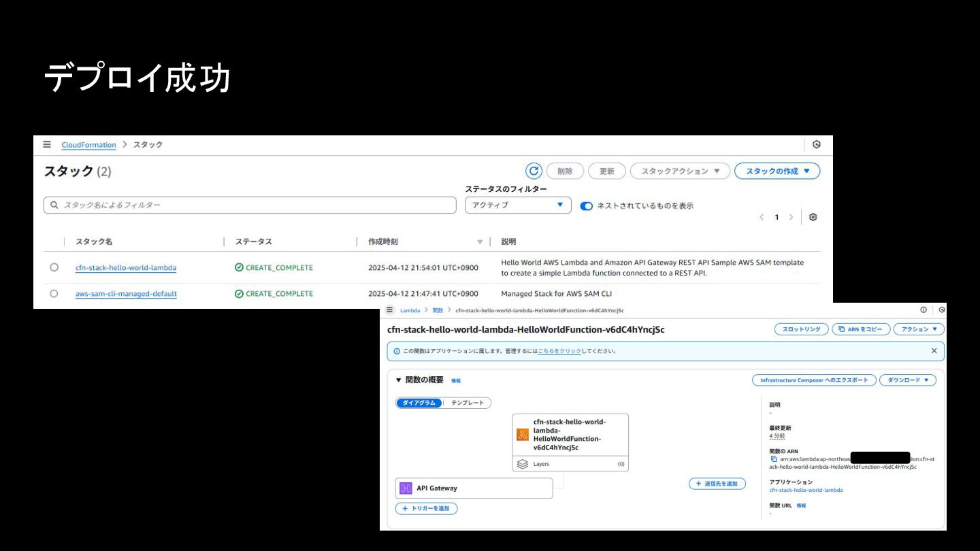Click page number 1 in stack pagination
This screenshot has width=980, height=551.
pos(777,217)
